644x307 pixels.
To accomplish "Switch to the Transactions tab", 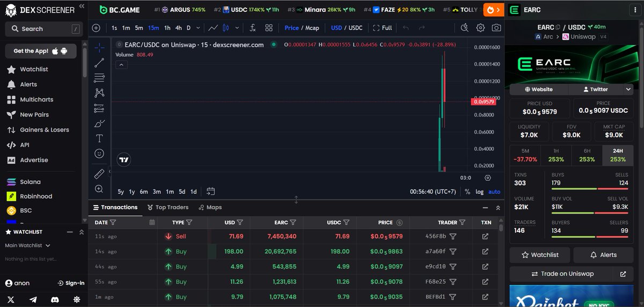I will click(115, 207).
